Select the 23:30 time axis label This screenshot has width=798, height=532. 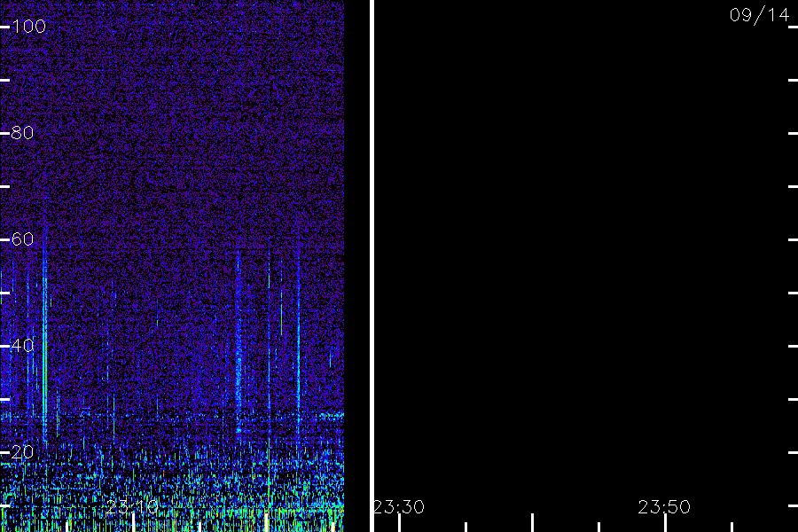(398, 507)
